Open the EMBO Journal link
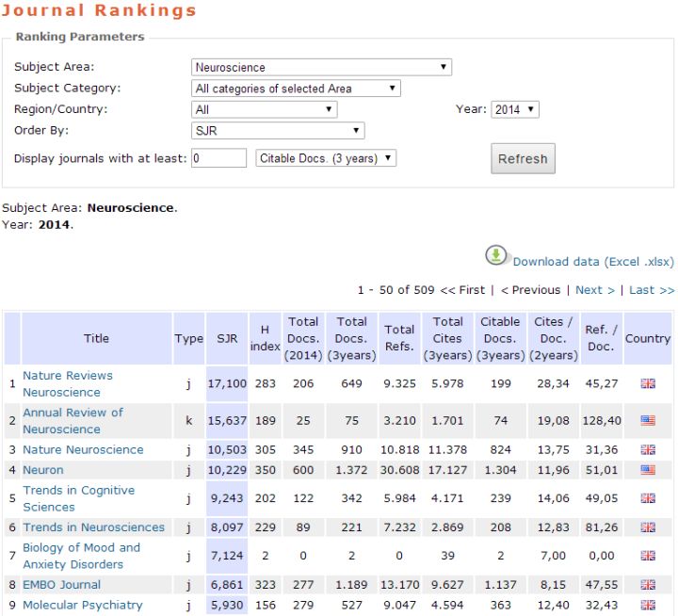678x616 pixels. coord(61,585)
